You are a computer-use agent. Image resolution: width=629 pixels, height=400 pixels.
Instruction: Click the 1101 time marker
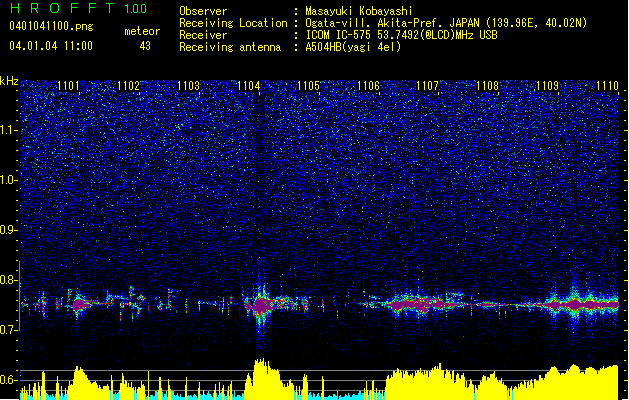click(68, 85)
